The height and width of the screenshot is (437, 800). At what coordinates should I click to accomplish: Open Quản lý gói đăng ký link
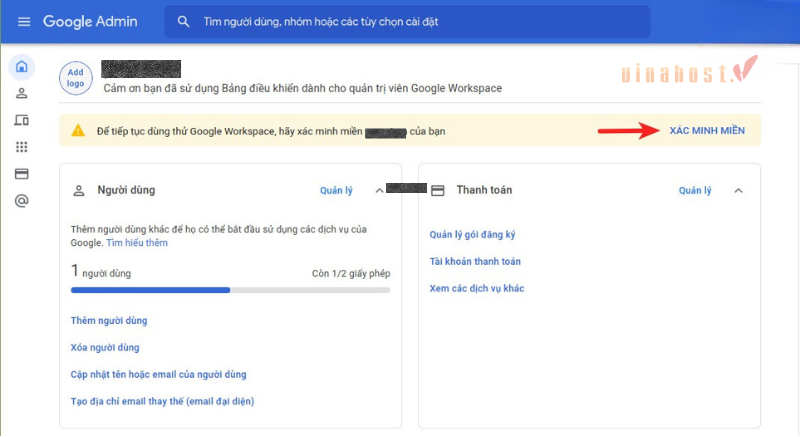472,235
